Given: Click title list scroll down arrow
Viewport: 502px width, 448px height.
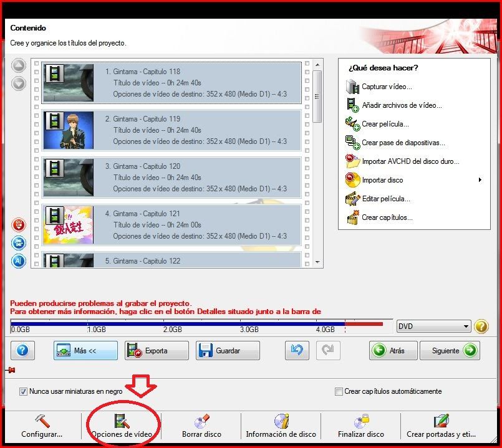Looking at the screenshot, I should point(317,262).
